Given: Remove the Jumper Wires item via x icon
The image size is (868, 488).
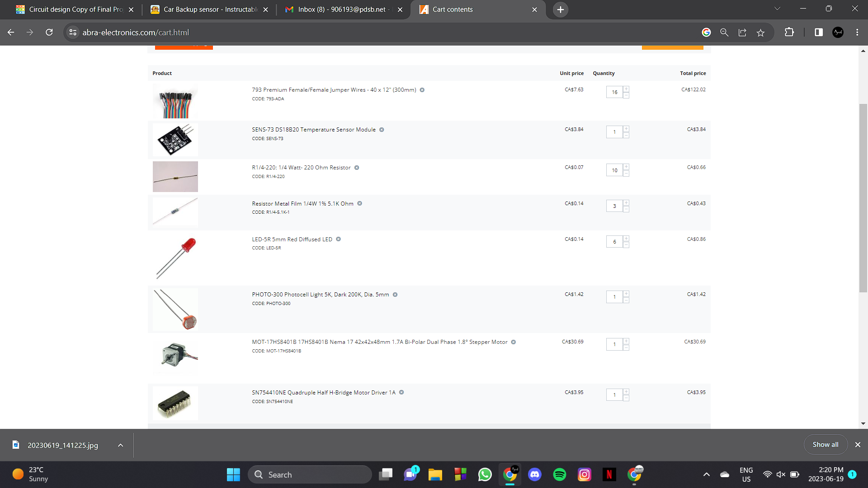Looking at the screenshot, I should [422, 90].
